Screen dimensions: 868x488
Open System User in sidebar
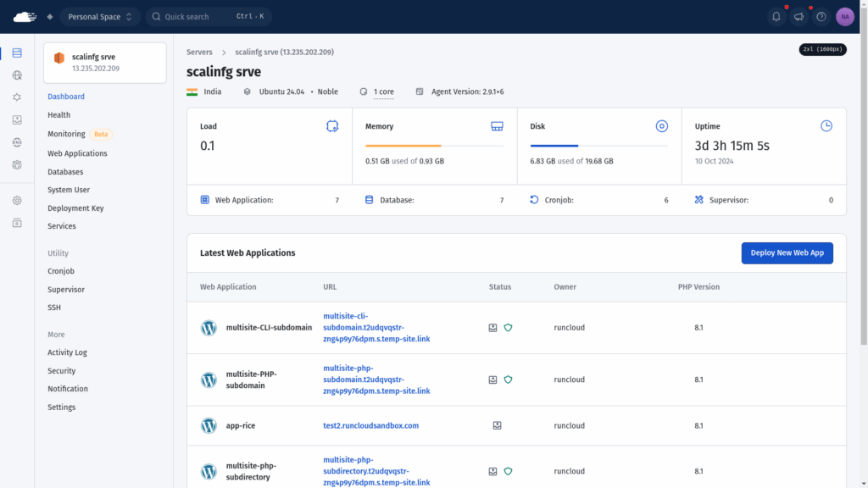(69, 190)
